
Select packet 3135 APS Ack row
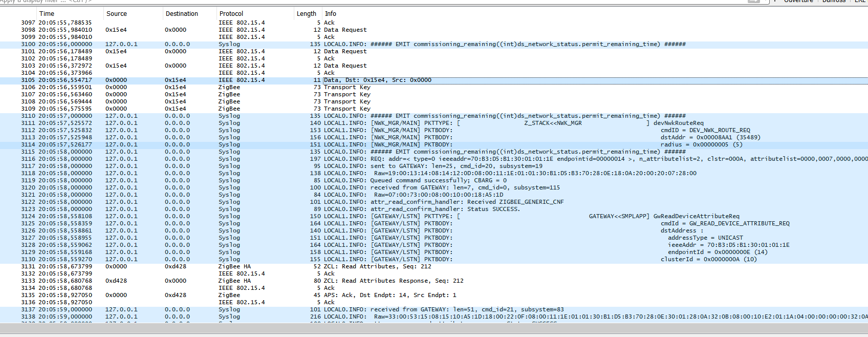tap(434, 295)
